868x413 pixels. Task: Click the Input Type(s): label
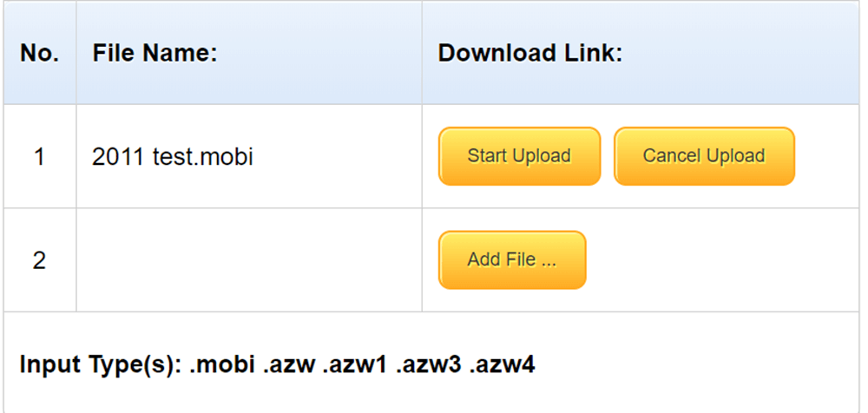tap(100, 364)
